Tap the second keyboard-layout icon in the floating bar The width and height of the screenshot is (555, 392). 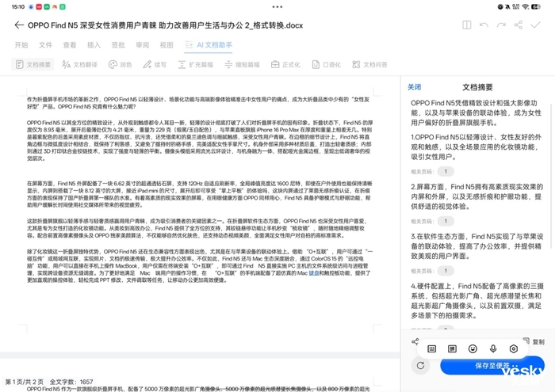point(452,349)
